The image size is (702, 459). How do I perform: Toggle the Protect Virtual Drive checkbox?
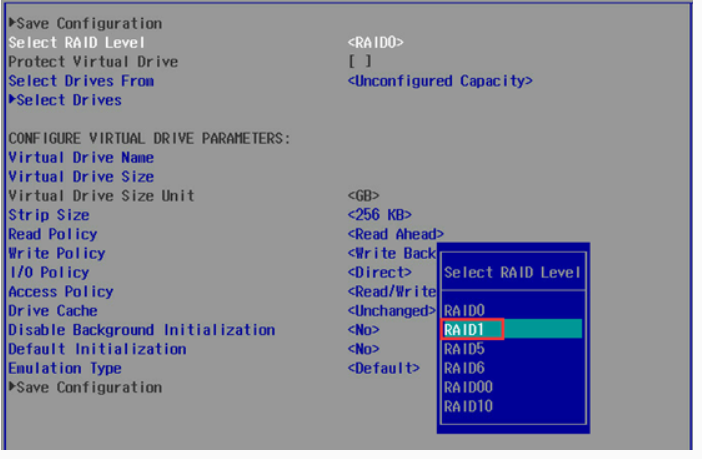[x=360, y=61]
